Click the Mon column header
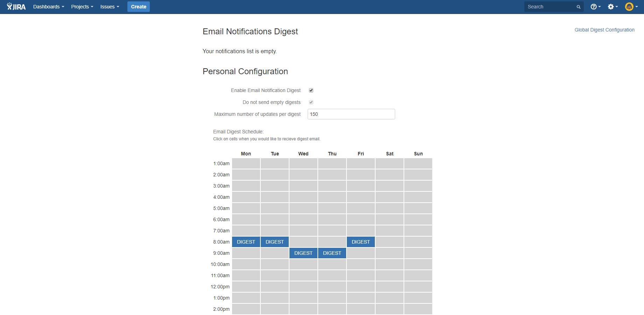The height and width of the screenshot is (315, 644). [x=246, y=154]
